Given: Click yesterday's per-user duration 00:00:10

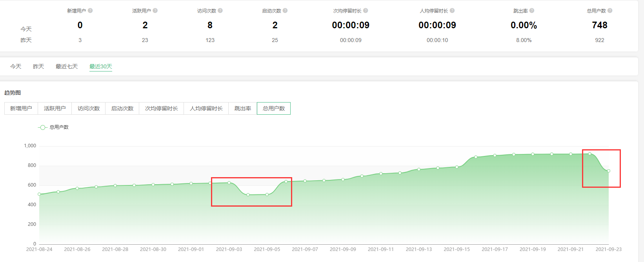Looking at the screenshot, I should tap(437, 40).
